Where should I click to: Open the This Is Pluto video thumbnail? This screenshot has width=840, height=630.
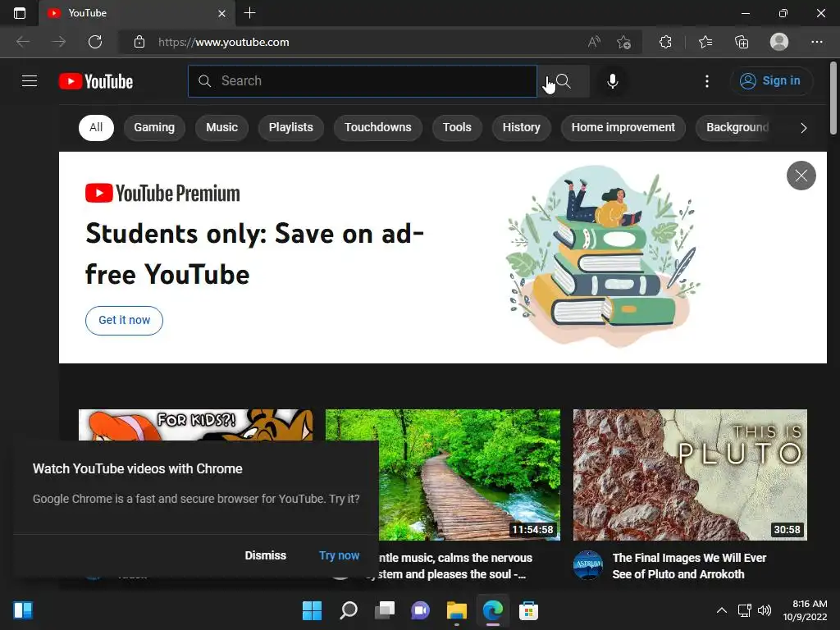(x=690, y=475)
